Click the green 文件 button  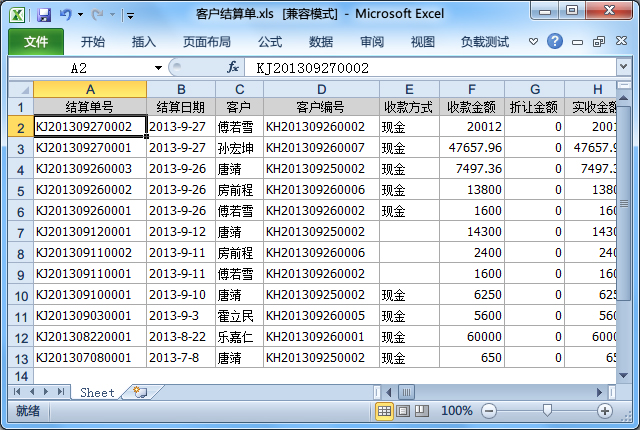(x=36, y=42)
